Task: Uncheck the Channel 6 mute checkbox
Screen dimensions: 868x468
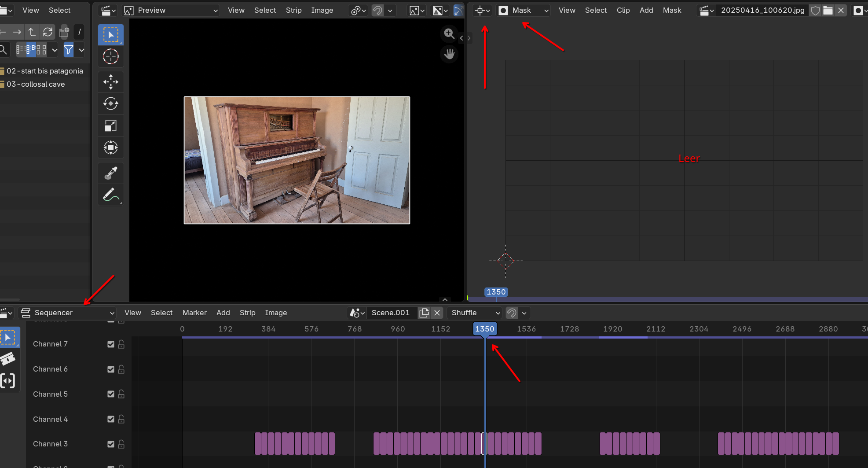Action: (x=111, y=369)
